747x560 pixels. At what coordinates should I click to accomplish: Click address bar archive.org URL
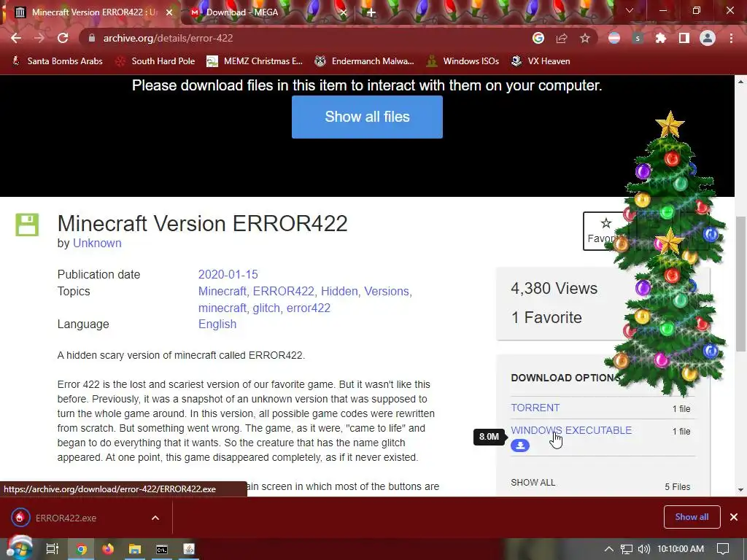pos(168,38)
